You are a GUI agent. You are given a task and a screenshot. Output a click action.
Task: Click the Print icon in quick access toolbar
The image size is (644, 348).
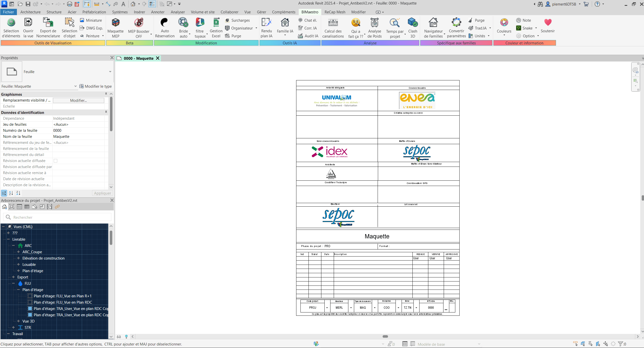[x=70, y=4]
